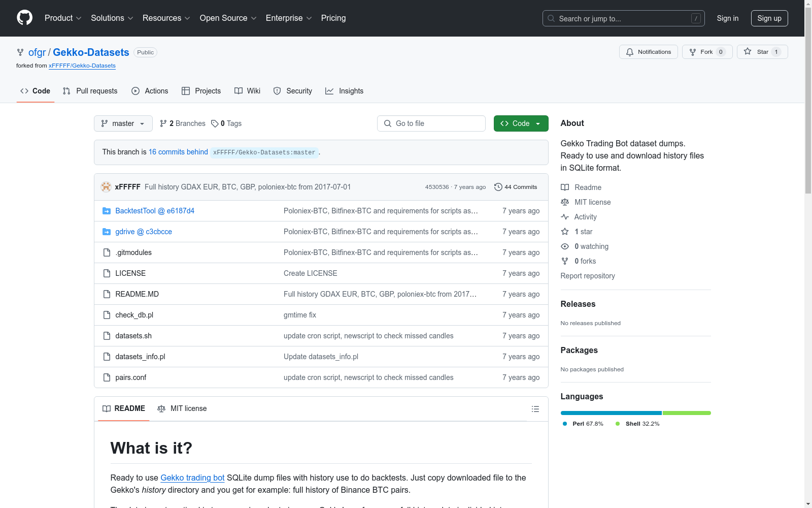The image size is (812, 508).
Task: Switch to the Security tab
Action: [293, 91]
